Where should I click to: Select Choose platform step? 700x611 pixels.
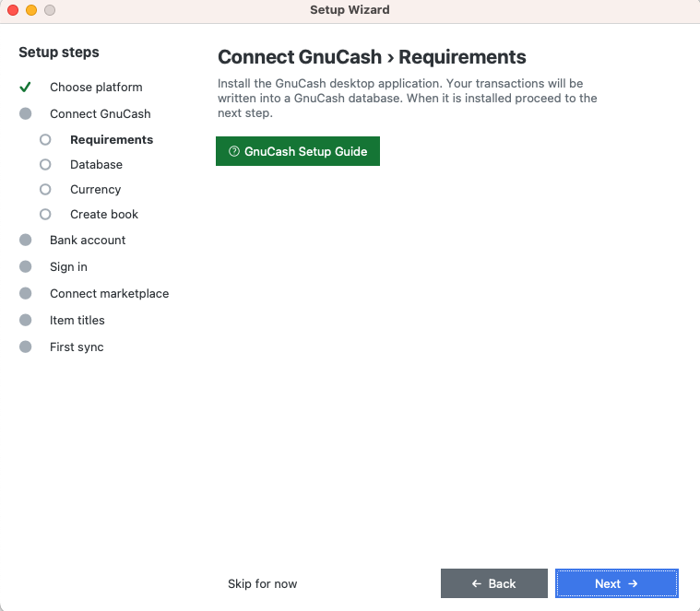(96, 87)
